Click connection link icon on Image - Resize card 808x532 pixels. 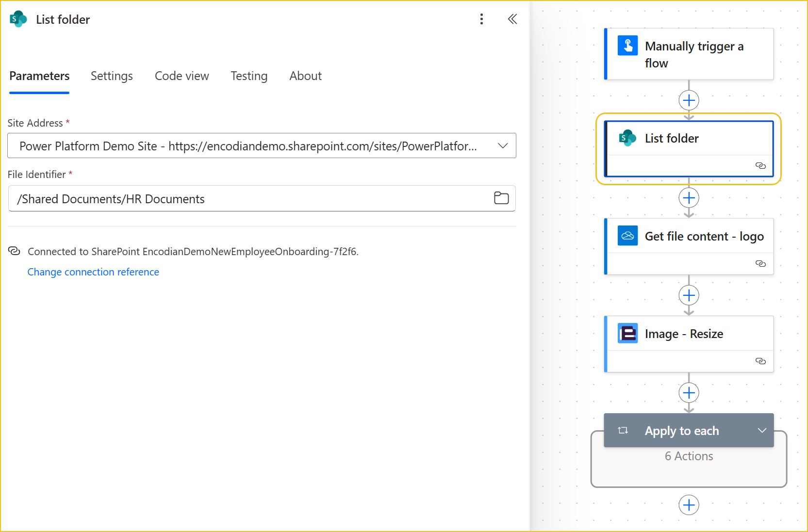point(760,361)
